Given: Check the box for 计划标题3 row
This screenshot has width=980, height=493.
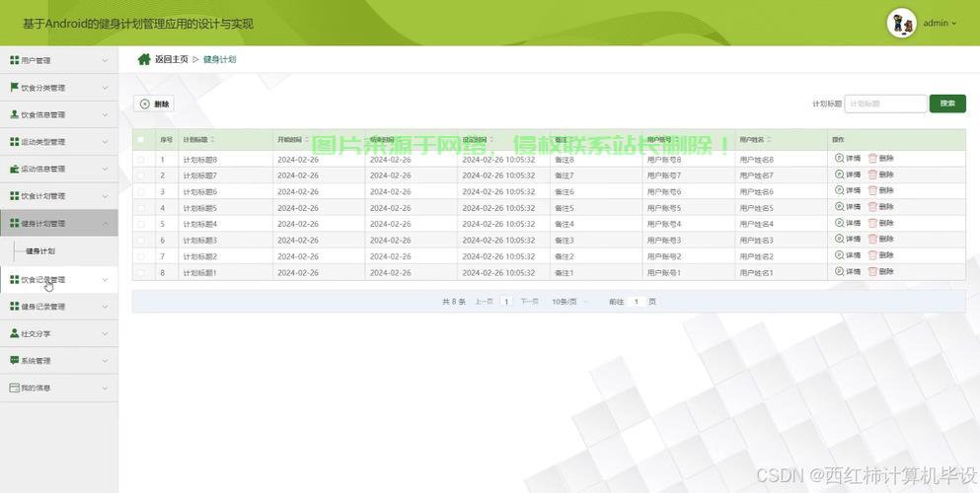Looking at the screenshot, I should pyautogui.click(x=140, y=241).
